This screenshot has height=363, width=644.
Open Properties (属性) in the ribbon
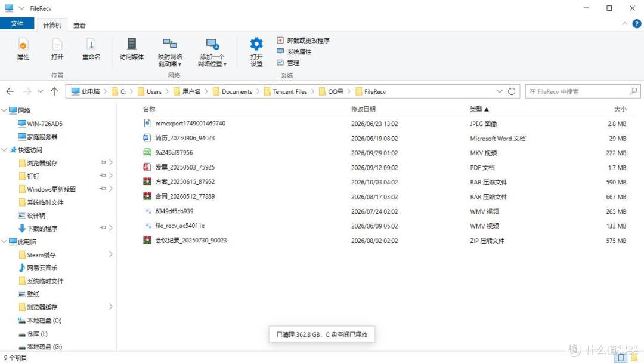[23, 48]
